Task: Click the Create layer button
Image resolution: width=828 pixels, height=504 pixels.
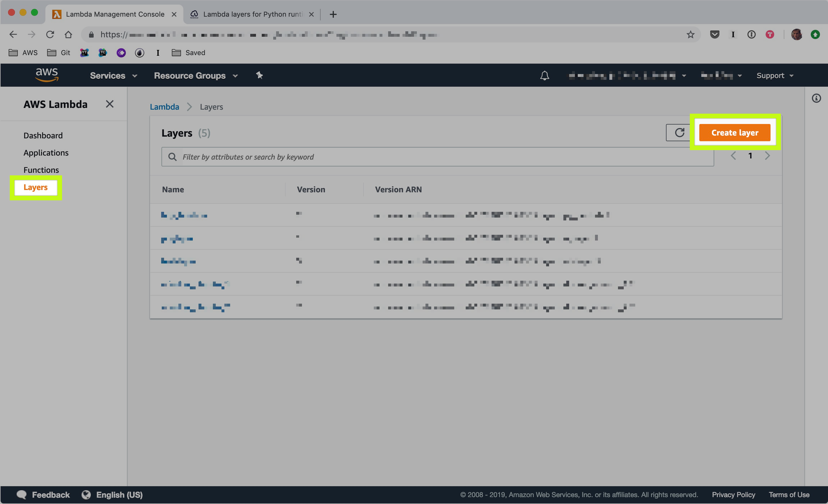Action: pos(734,133)
